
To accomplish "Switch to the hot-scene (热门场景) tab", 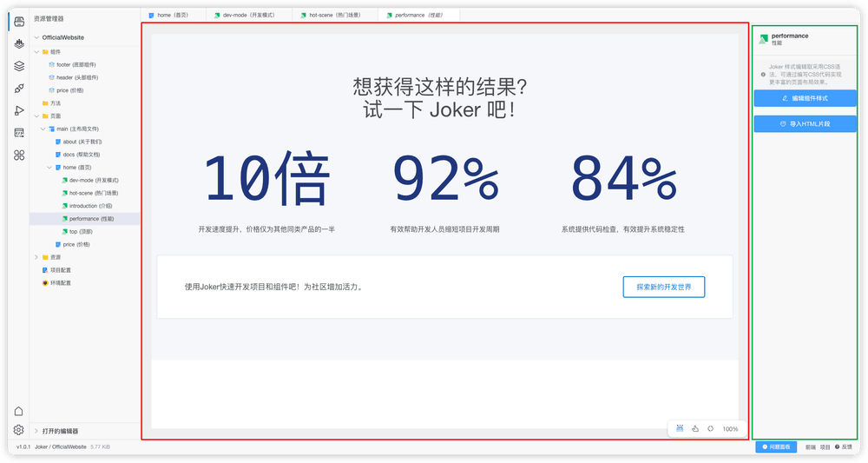I will pyautogui.click(x=335, y=15).
